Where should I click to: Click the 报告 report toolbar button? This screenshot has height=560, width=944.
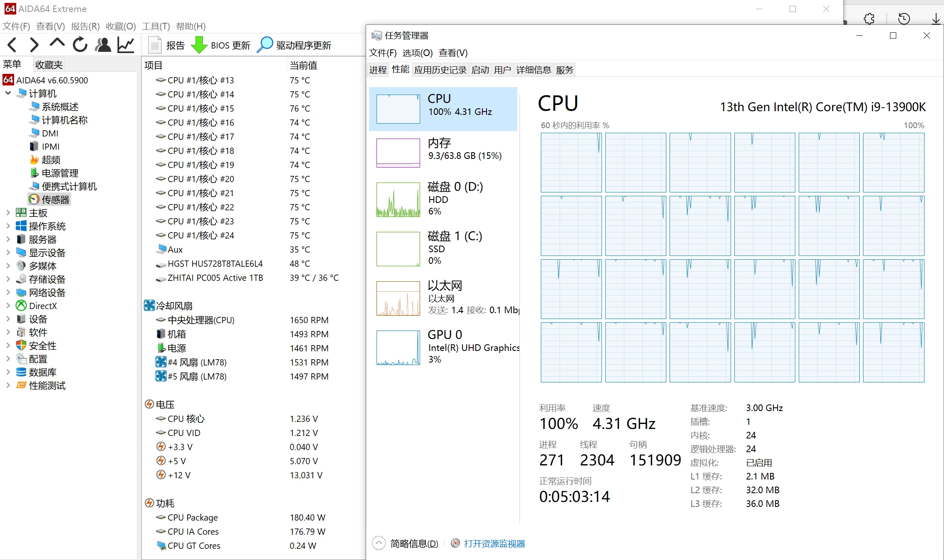tap(166, 45)
